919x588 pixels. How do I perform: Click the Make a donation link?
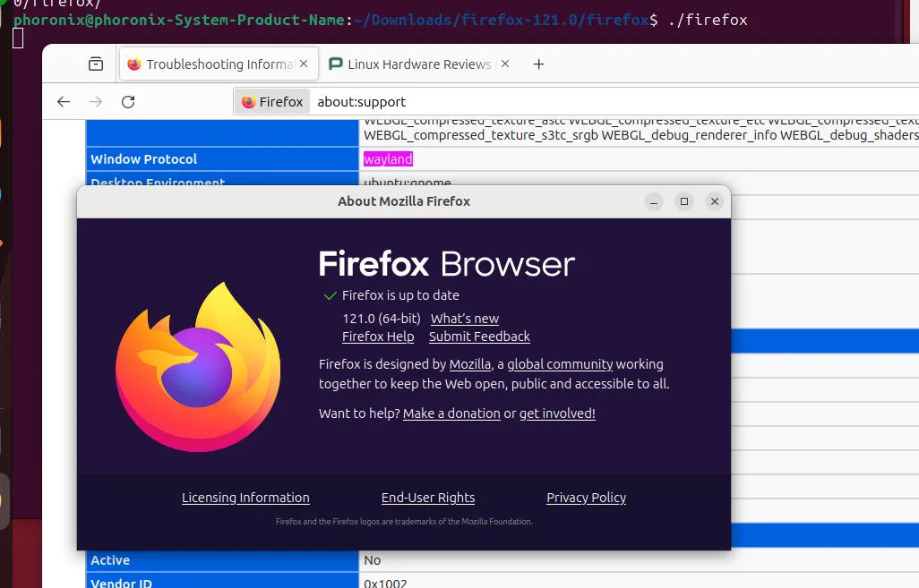[x=451, y=413]
